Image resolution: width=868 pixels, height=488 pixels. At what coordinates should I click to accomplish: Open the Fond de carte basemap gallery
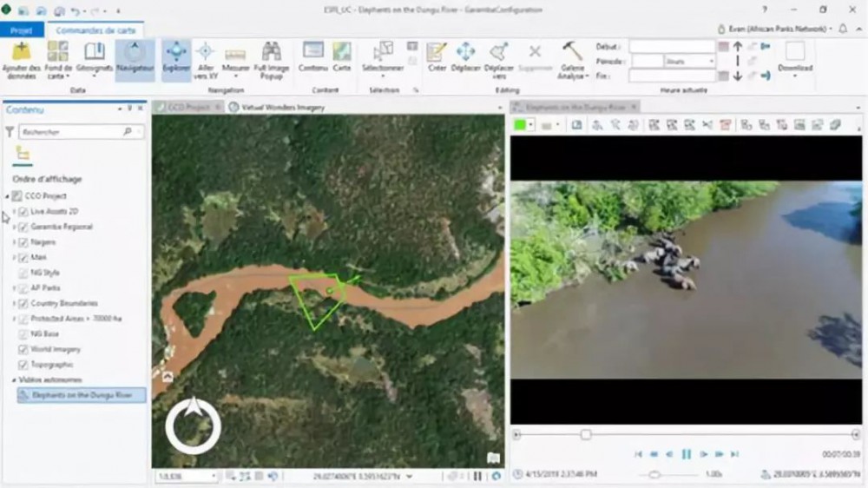pyautogui.click(x=58, y=60)
